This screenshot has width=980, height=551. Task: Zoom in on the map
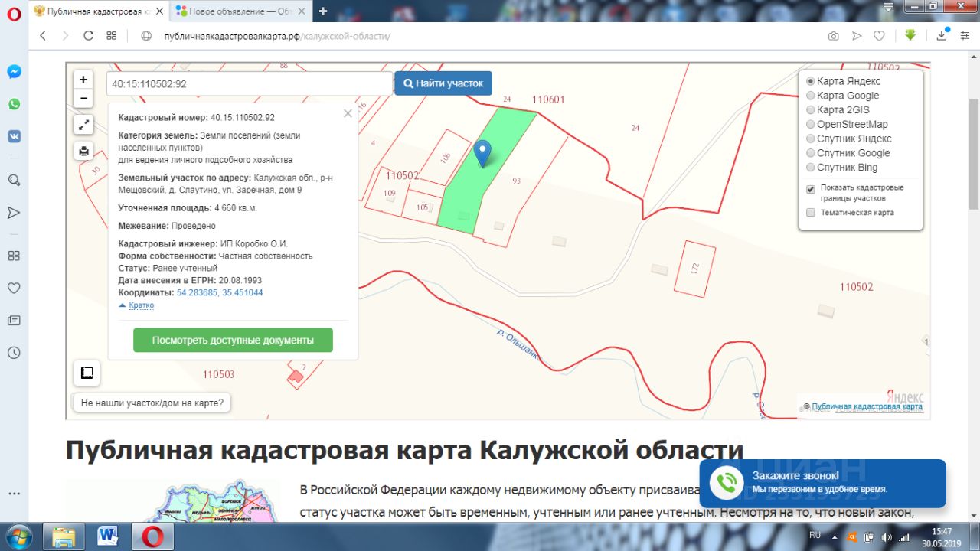click(x=83, y=80)
